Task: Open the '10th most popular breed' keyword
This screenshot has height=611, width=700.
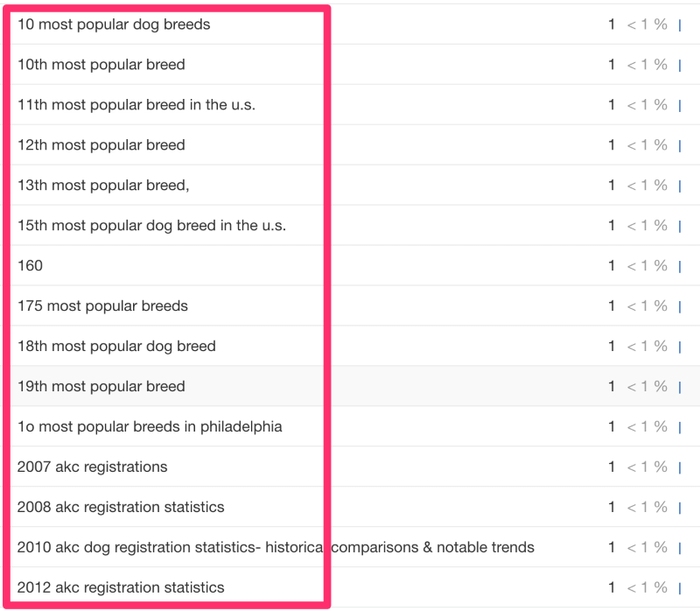Action: tap(101, 64)
